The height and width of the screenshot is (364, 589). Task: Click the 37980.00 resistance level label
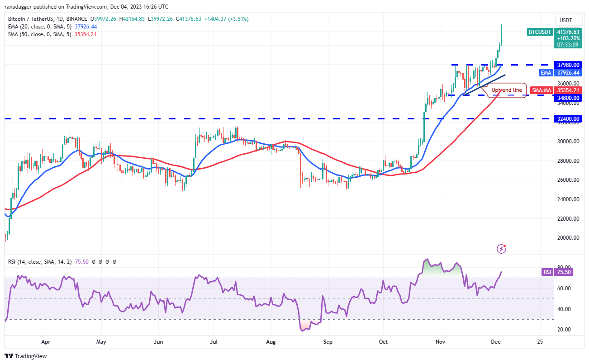click(x=569, y=65)
